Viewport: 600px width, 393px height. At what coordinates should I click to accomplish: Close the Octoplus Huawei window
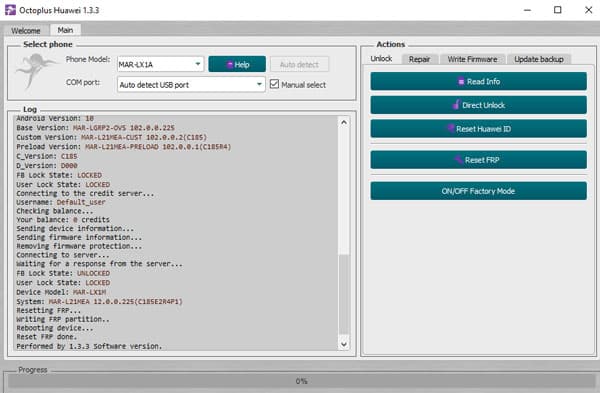click(589, 10)
